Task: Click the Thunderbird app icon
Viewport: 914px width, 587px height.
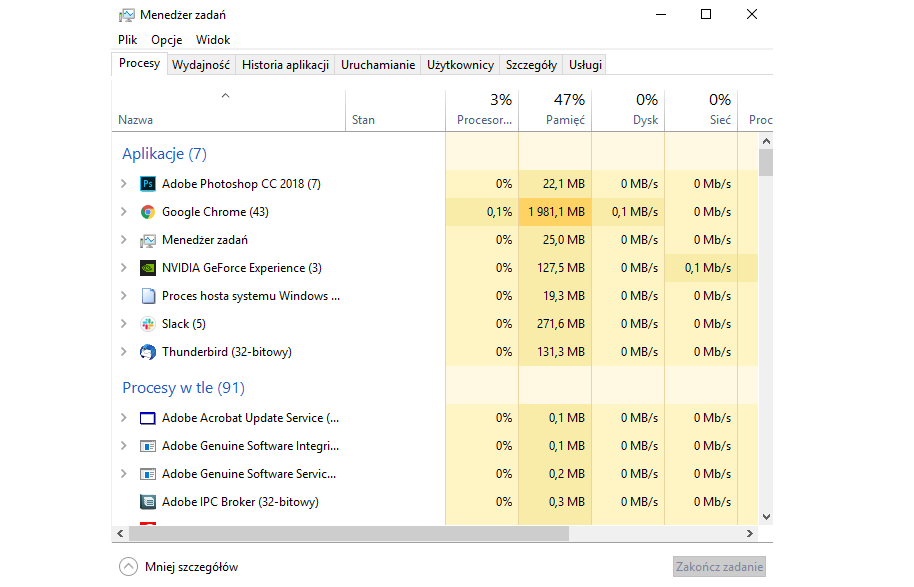Action: click(x=148, y=352)
